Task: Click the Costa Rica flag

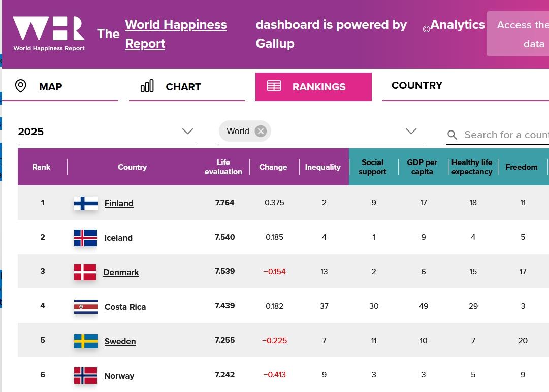Action: click(85, 307)
